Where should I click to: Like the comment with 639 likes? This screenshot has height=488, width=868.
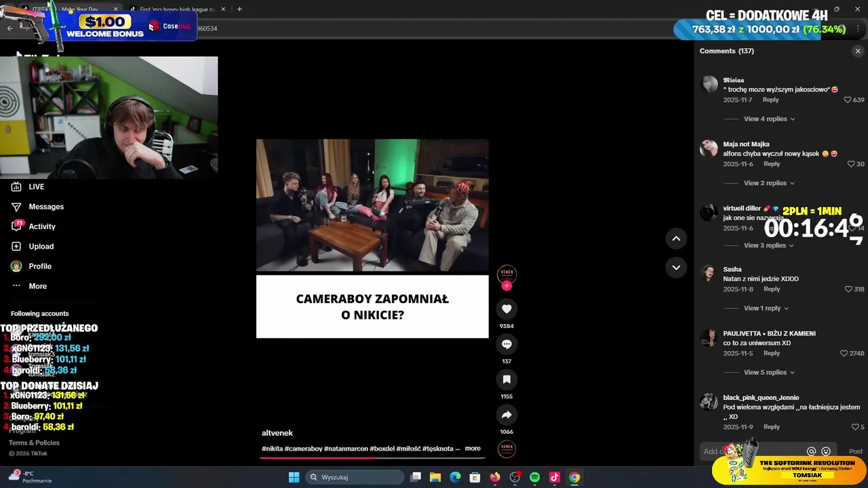pos(847,100)
